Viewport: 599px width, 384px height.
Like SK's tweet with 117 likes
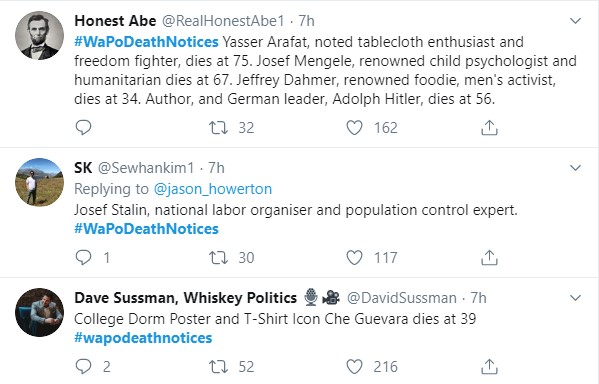tap(354, 258)
